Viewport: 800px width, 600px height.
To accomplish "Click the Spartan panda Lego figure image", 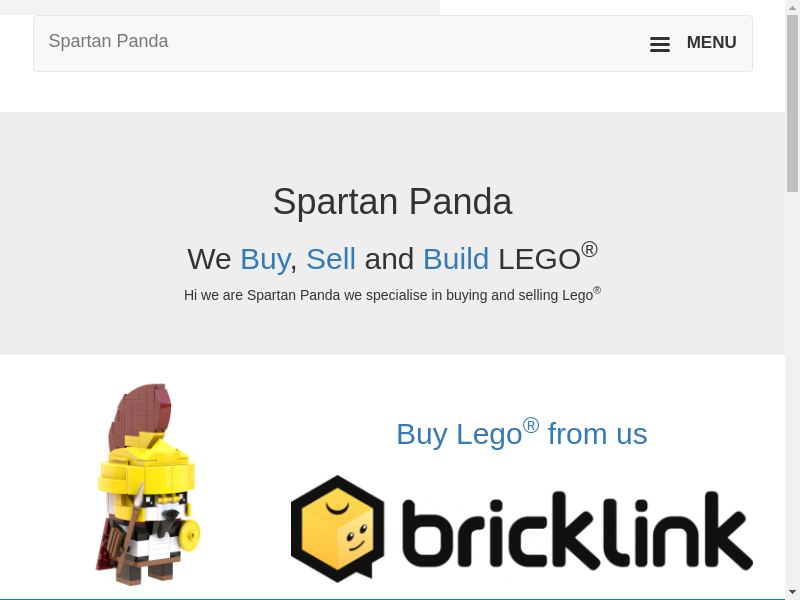I will pyautogui.click(x=148, y=484).
